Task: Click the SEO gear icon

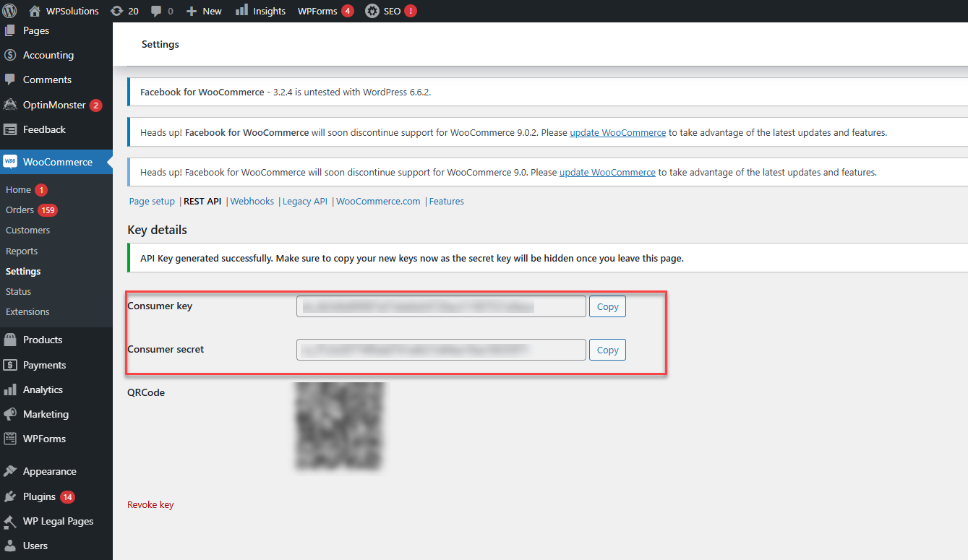Action: [x=372, y=11]
